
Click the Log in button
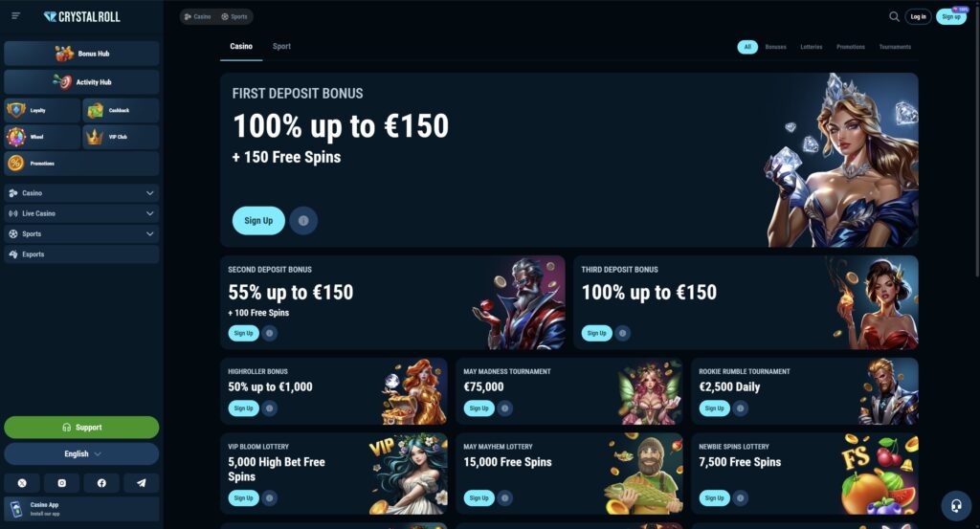point(918,17)
